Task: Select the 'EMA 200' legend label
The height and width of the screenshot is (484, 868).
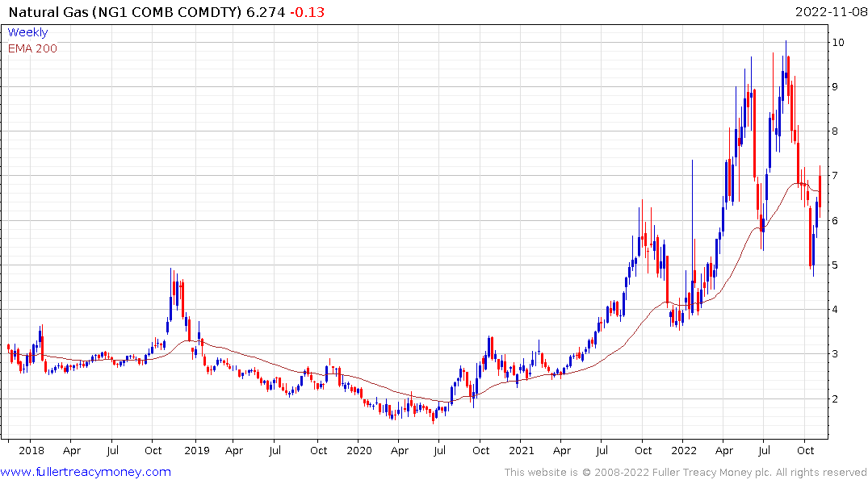Action: [x=32, y=48]
